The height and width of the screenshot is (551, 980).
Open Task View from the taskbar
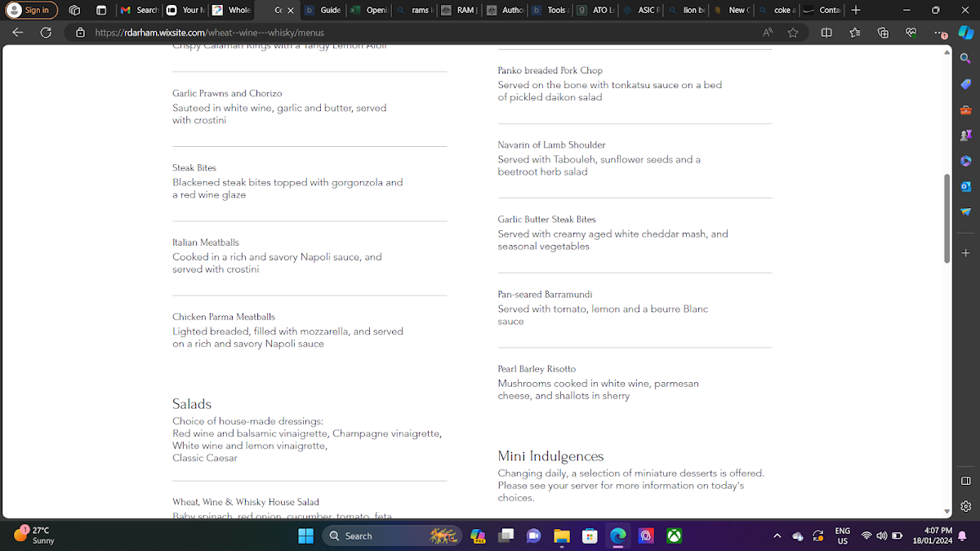(506, 535)
